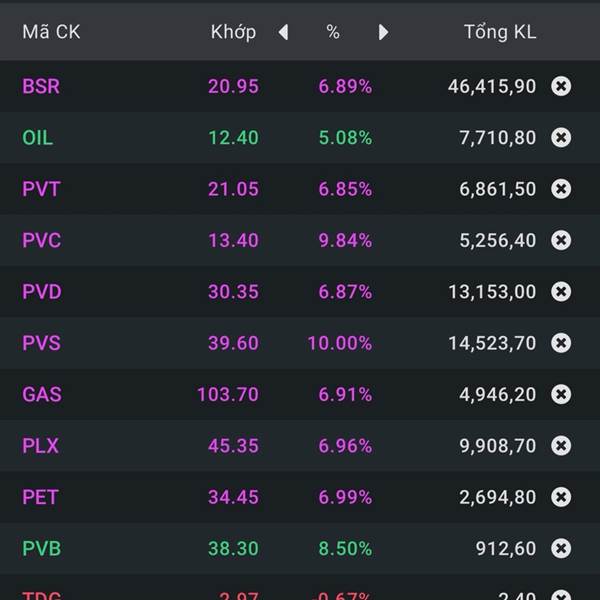Click the X icon next to PLX
Viewport: 600px width, 600px height.
tap(561, 446)
